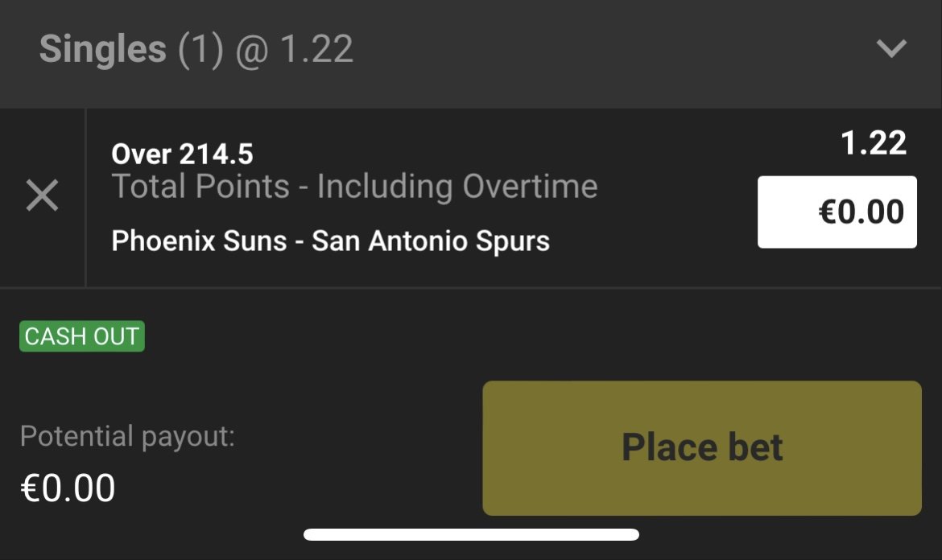Screen dimensions: 942x560
Task: Tap the home indicator bar at the bottom
Action: [471, 534]
